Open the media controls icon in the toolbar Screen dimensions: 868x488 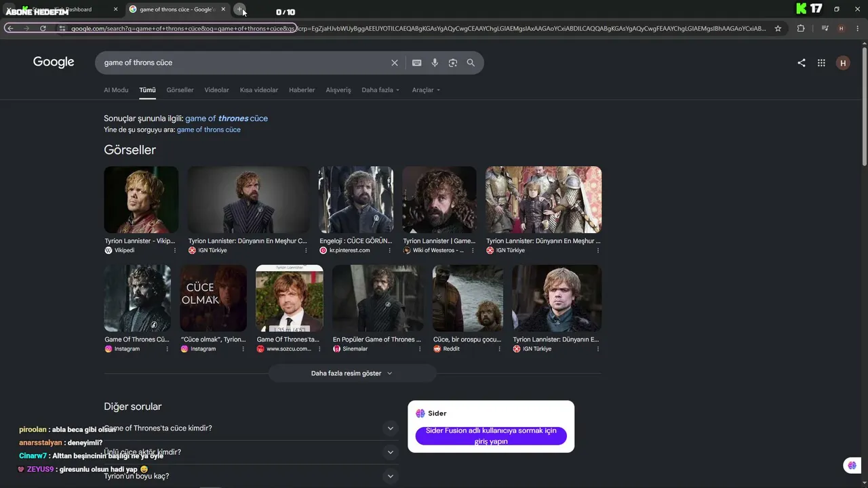coord(825,28)
